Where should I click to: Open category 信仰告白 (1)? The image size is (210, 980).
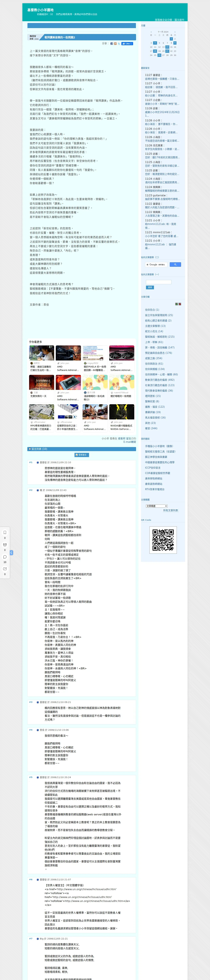(152, 310)
